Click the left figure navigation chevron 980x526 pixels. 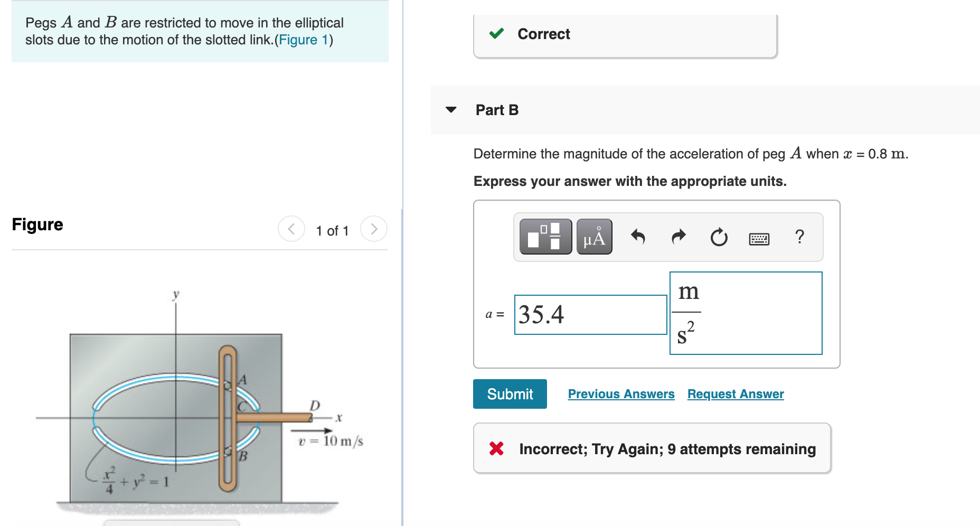tap(291, 229)
